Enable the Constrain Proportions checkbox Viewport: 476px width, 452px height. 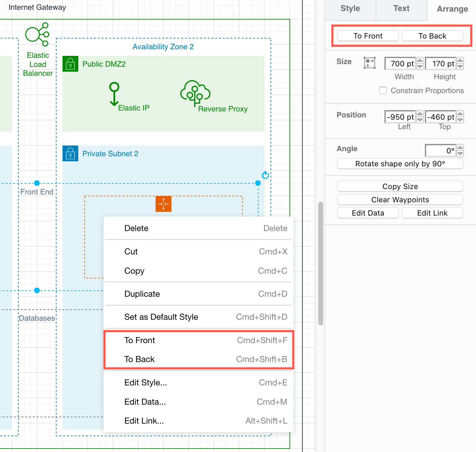click(x=383, y=90)
